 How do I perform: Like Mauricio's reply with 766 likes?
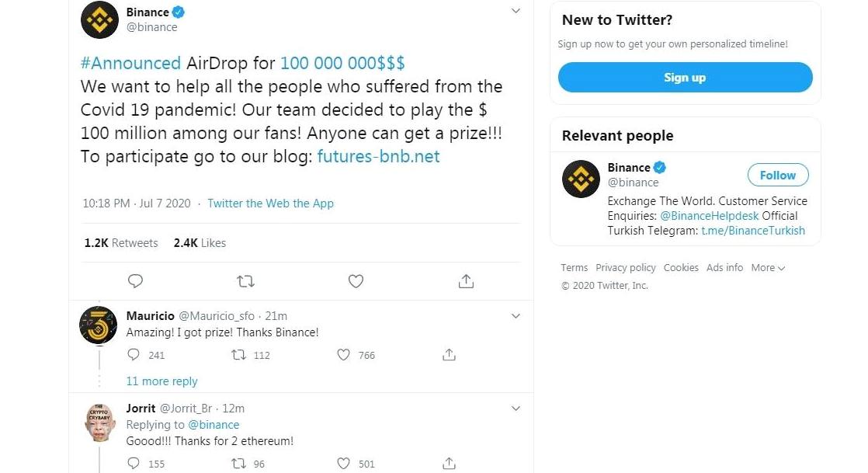pos(343,354)
